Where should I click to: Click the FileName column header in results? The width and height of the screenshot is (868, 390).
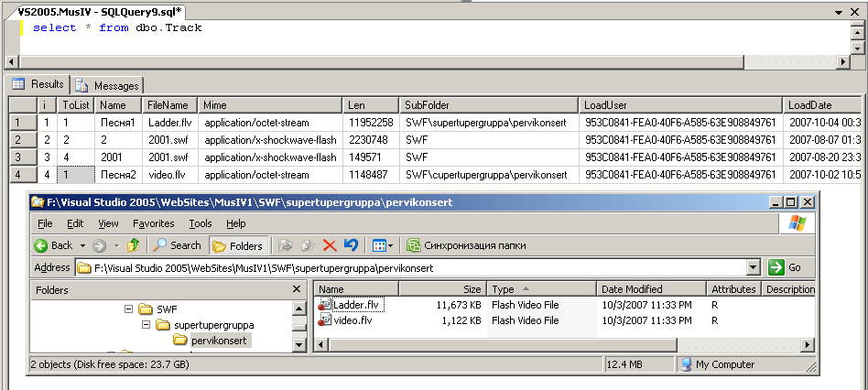(170, 105)
